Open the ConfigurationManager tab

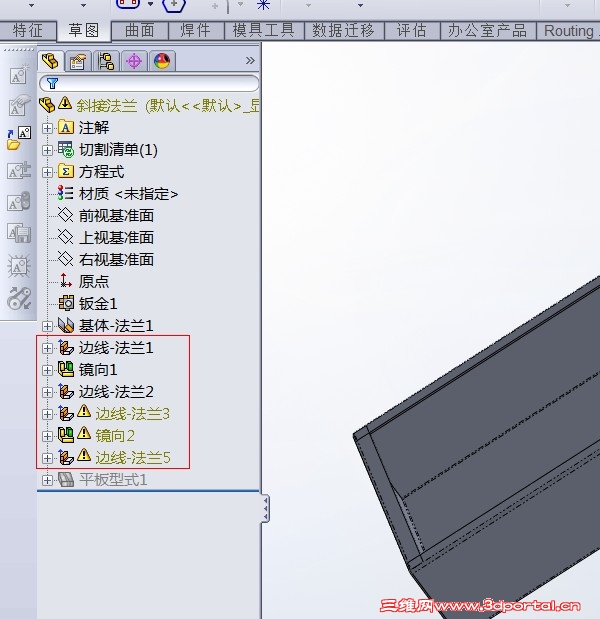106,62
